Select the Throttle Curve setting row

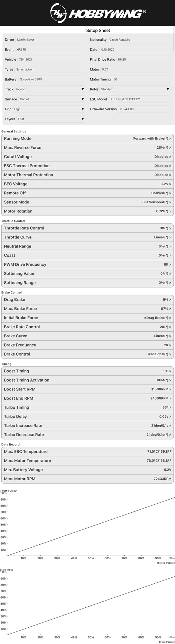(87, 237)
